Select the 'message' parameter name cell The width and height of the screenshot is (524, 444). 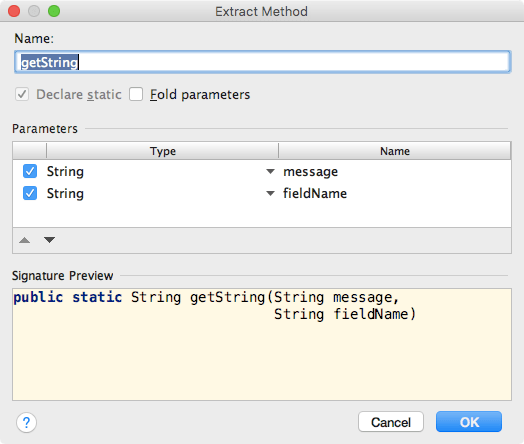coord(396,172)
